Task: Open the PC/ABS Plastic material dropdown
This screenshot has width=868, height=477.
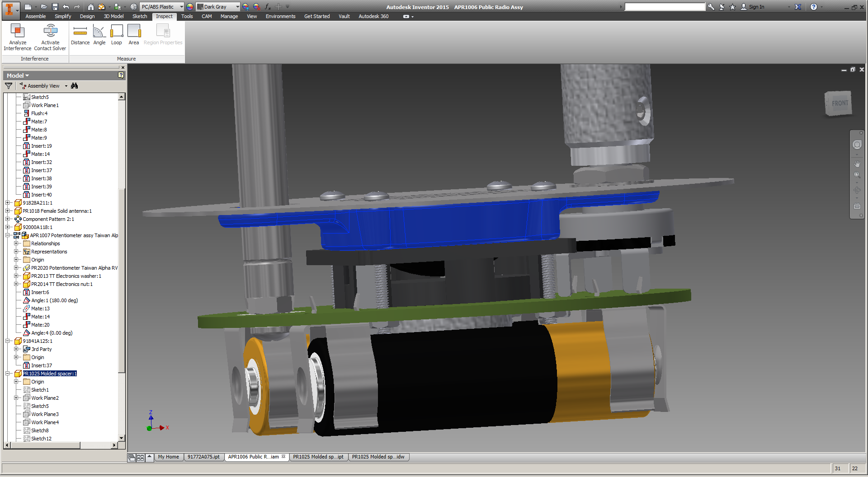Action: [x=181, y=7]
